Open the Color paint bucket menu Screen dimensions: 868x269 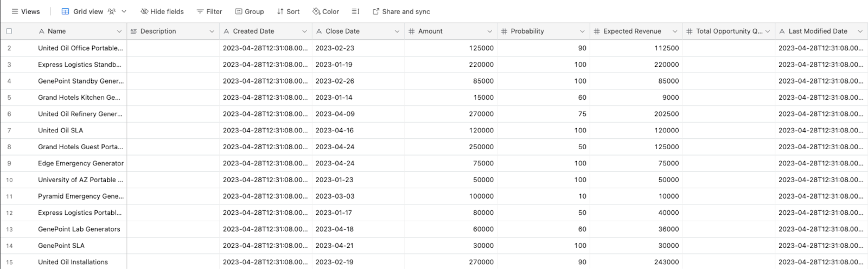pos(325,11)
